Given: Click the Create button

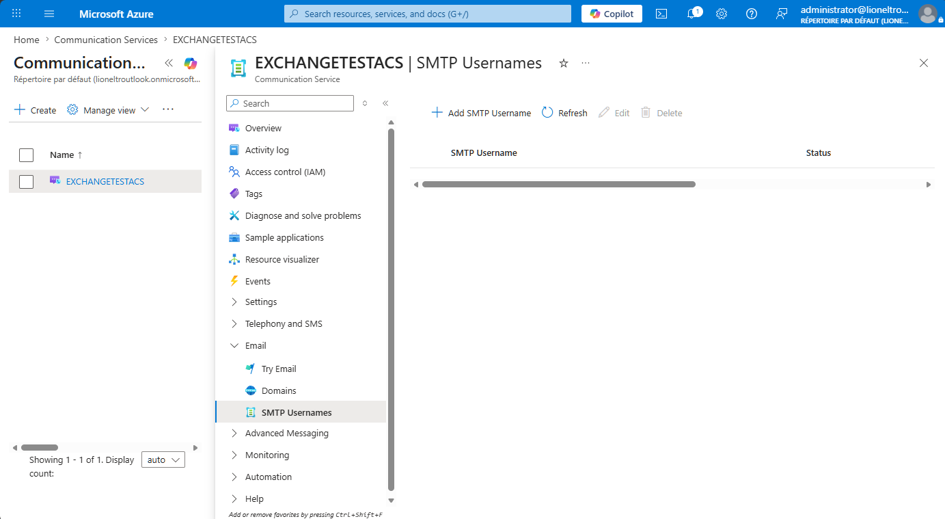Looking at the screenshot, I should [35, 110].
